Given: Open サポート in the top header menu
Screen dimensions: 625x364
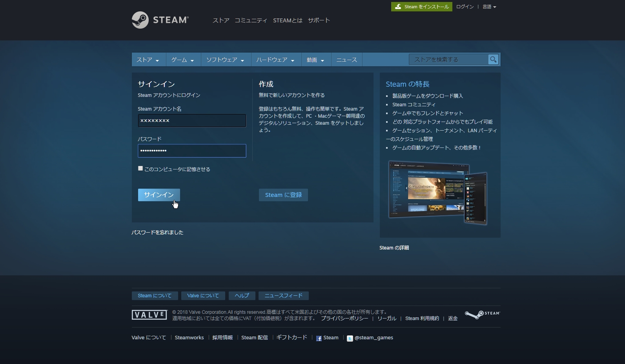Looking at the screenshot, I should click(x=319, y=20).
